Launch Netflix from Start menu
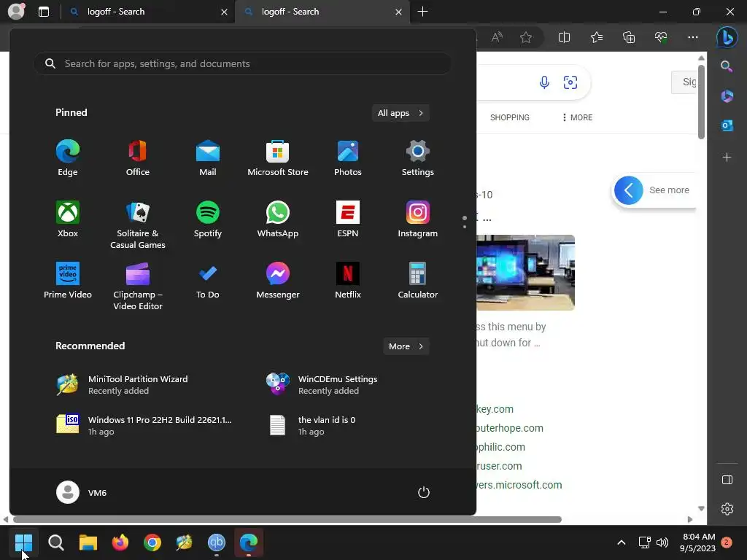The image size is (747, 560). point(348,281)
